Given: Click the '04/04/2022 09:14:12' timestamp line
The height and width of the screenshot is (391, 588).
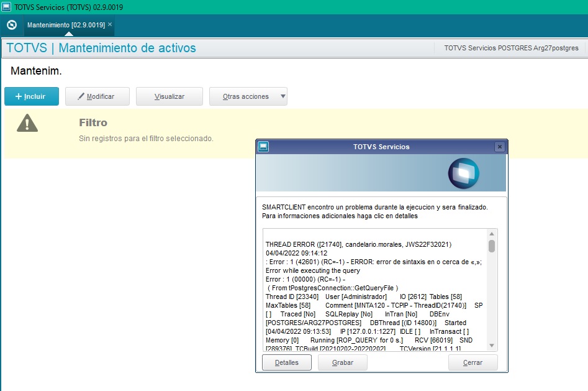Looking at the screenshot, I should (x=296, y=253).
